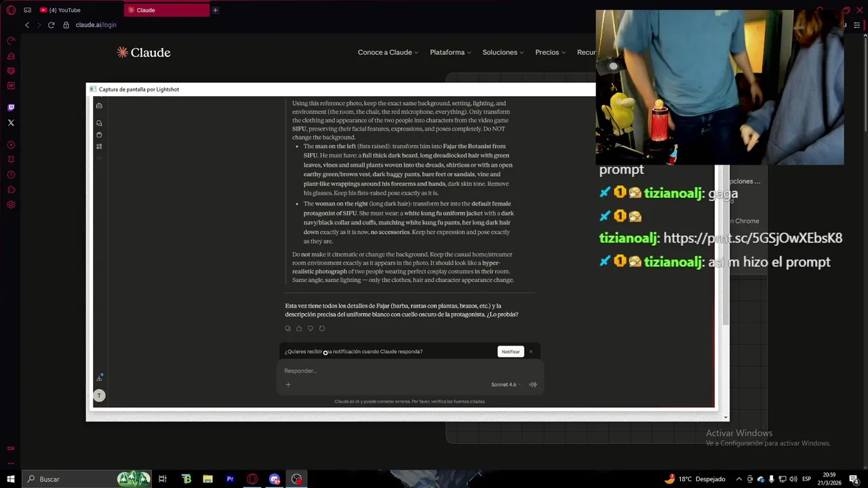This screenshot has height=488, width=868.
Task: Open Task View on taskbar
Action: (163, 479)
